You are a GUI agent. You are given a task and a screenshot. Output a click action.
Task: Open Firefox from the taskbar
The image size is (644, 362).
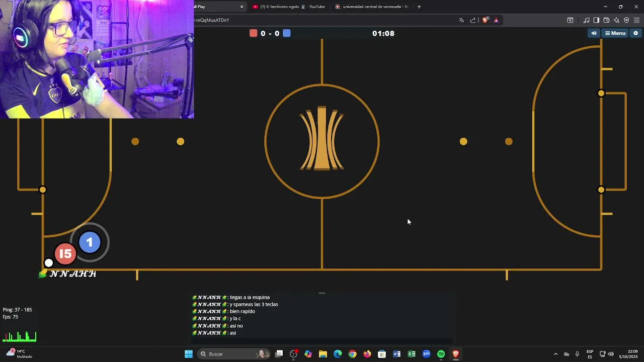367,354
